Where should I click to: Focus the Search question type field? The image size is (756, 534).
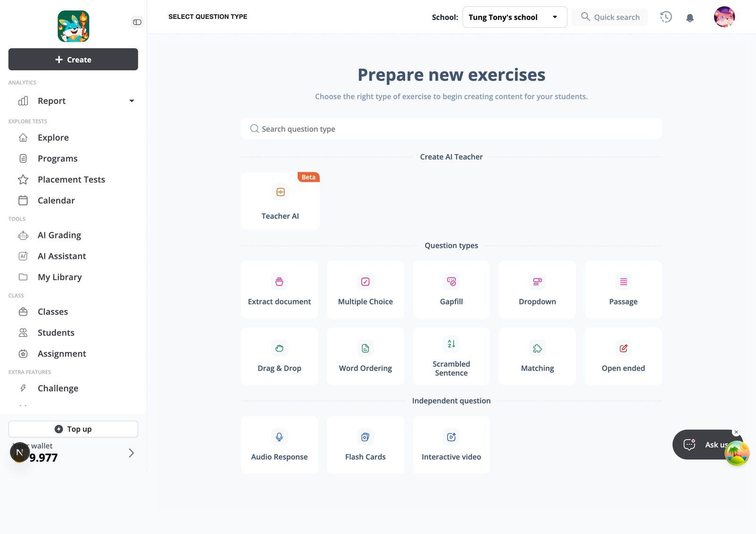click(x=451, y=129)
